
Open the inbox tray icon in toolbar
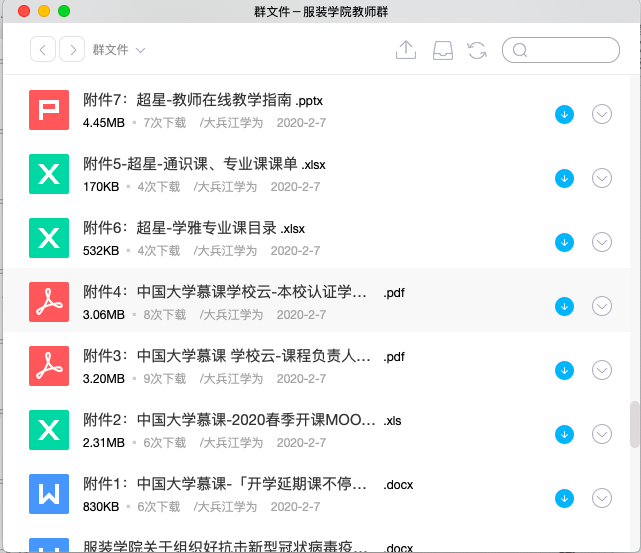(x=443, y=50)
